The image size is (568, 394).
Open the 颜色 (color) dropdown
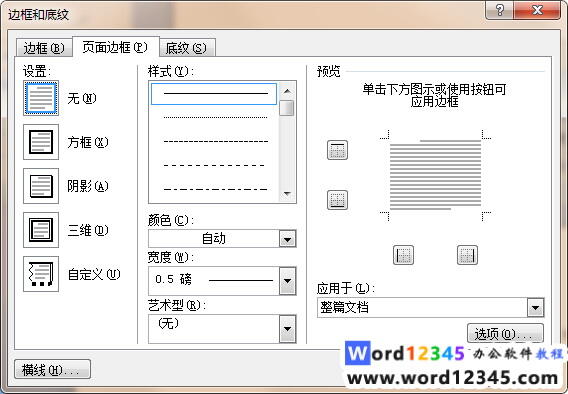288,239
